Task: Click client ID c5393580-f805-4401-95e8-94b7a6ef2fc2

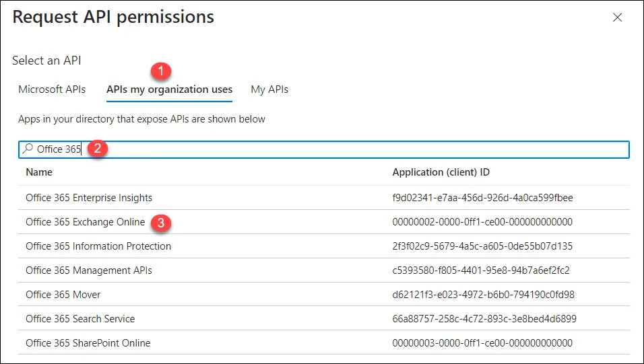Action: tap(481, 270)
